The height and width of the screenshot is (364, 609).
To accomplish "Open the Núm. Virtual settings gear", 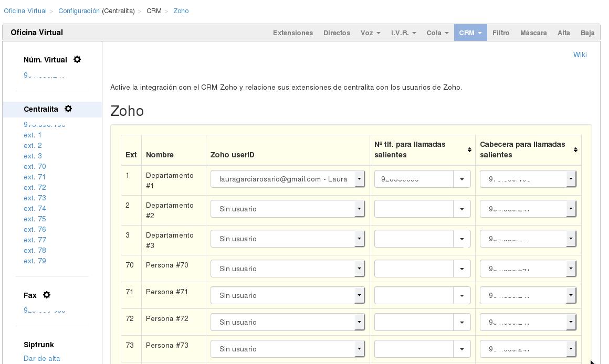I will [77, 59].
